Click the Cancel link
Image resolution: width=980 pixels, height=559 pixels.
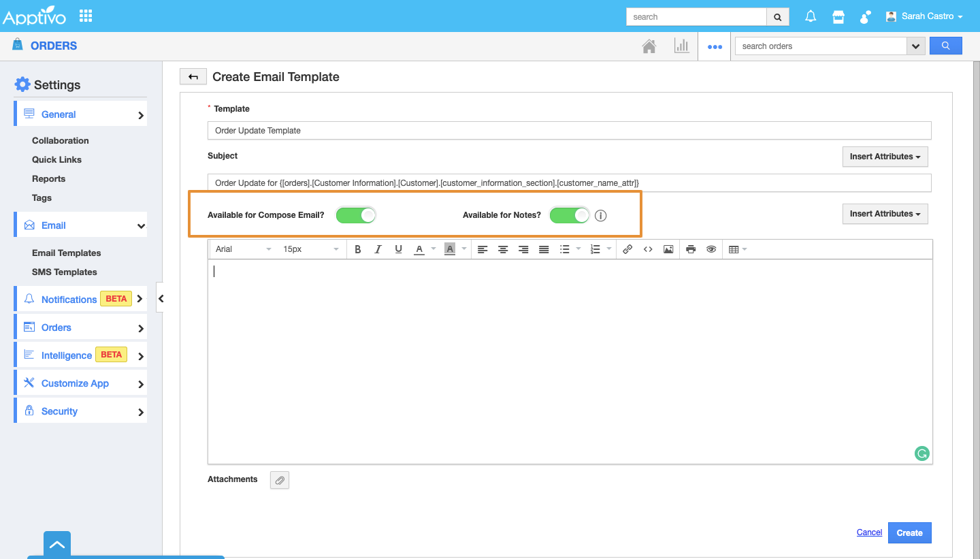pyautogui.click(x=869, y=532)
